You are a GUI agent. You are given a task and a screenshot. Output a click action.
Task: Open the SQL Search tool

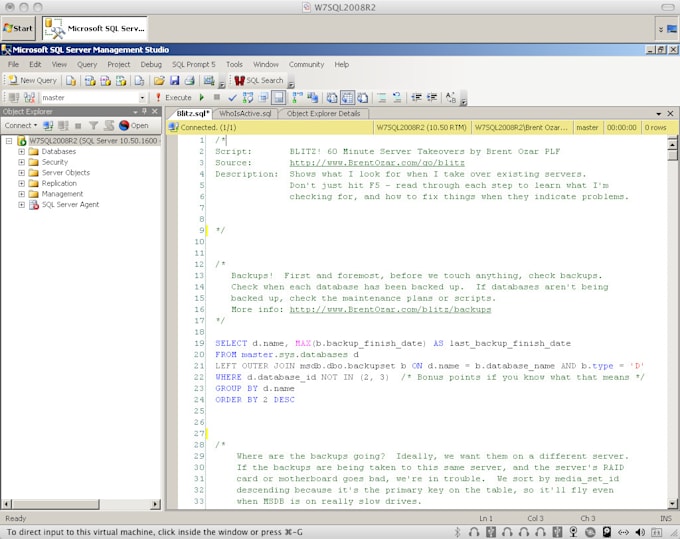click(260, 80)
